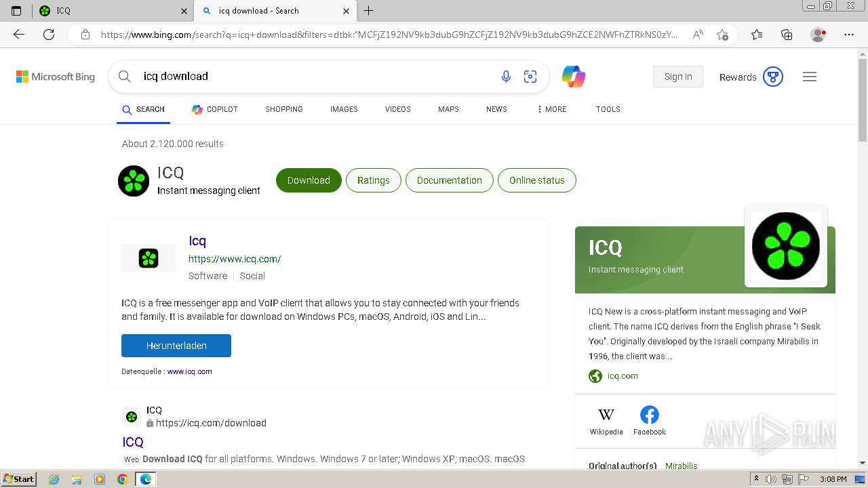Click the Microsoft Bing logo
The width and height of the screenshot is (868, 488).
point(56,77)
